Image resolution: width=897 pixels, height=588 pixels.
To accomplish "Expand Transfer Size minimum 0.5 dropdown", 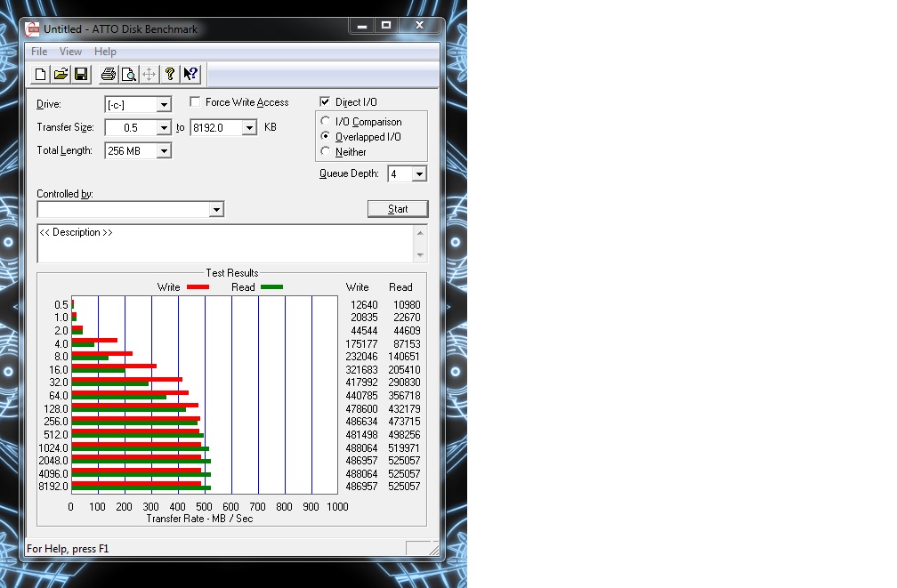I will click(164, 127).
